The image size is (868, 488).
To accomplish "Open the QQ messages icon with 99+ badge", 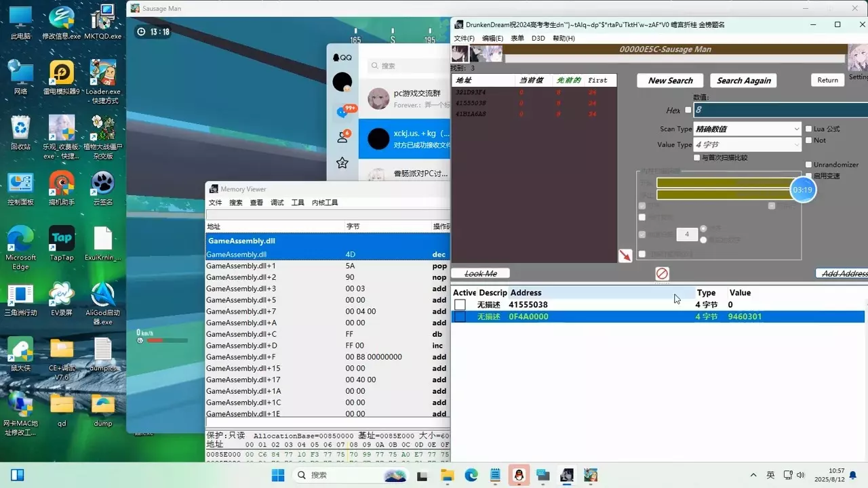I will tap(344, 111).
